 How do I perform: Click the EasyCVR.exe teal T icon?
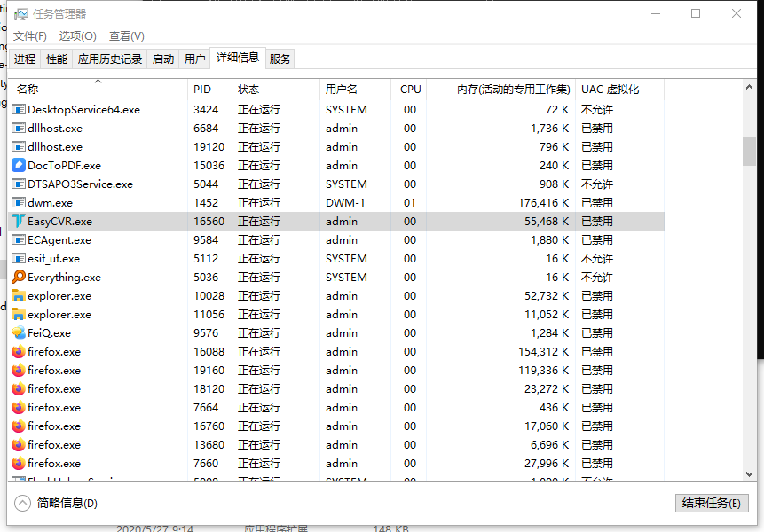tap(19, 221)
